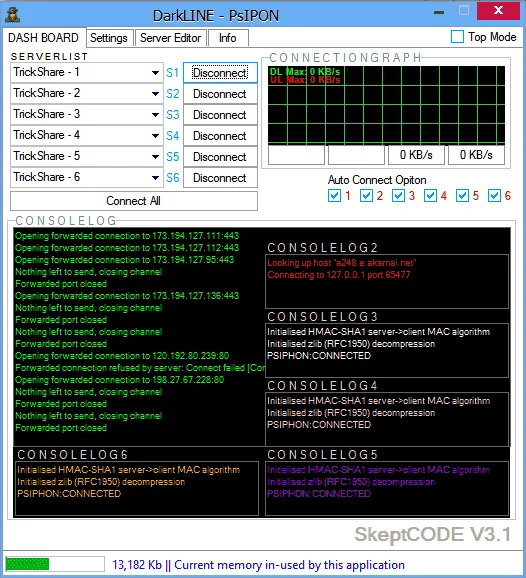
Task: Uncheck Auto Connect option 6
Action: click(x=495, y=195)
